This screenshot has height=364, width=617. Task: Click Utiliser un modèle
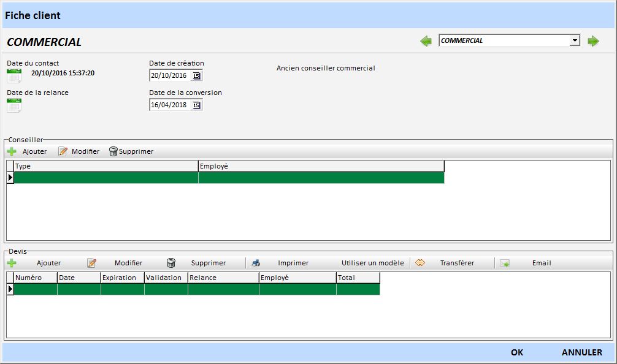tap(372, 263)
